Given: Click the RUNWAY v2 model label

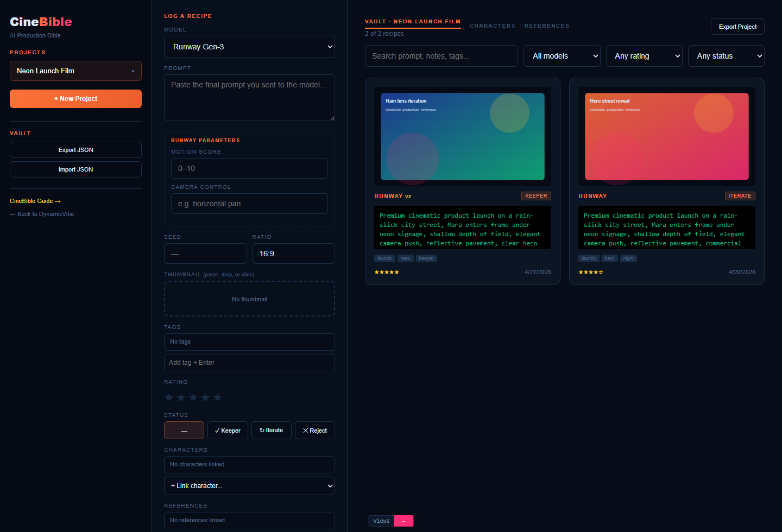Looking at the screenshot, I should point(393,196).
